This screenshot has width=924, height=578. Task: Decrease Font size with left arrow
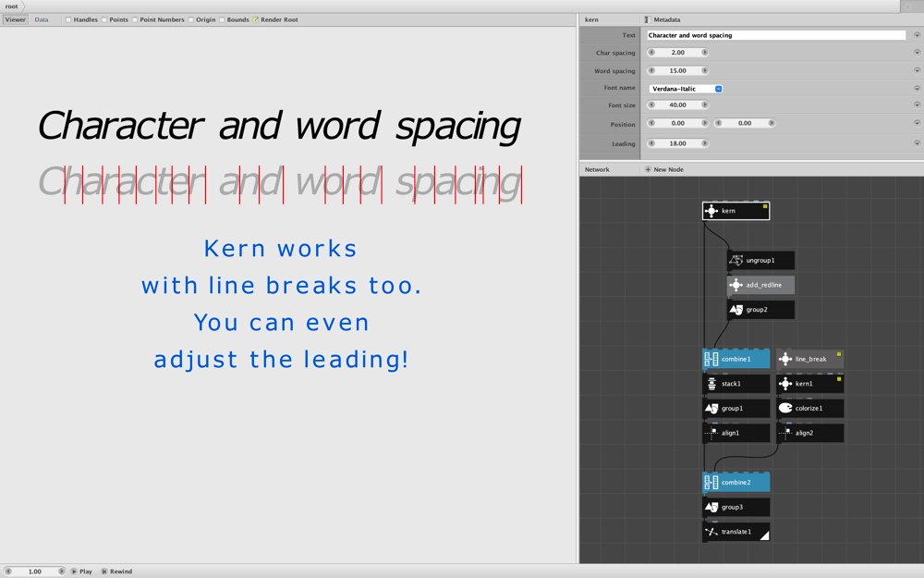(x=651, y=105)
